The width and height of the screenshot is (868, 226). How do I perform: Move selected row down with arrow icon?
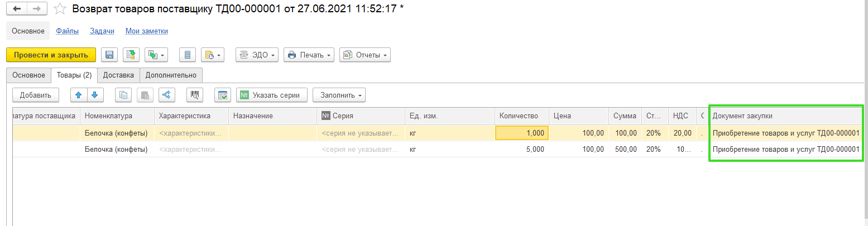pos(95,95)
